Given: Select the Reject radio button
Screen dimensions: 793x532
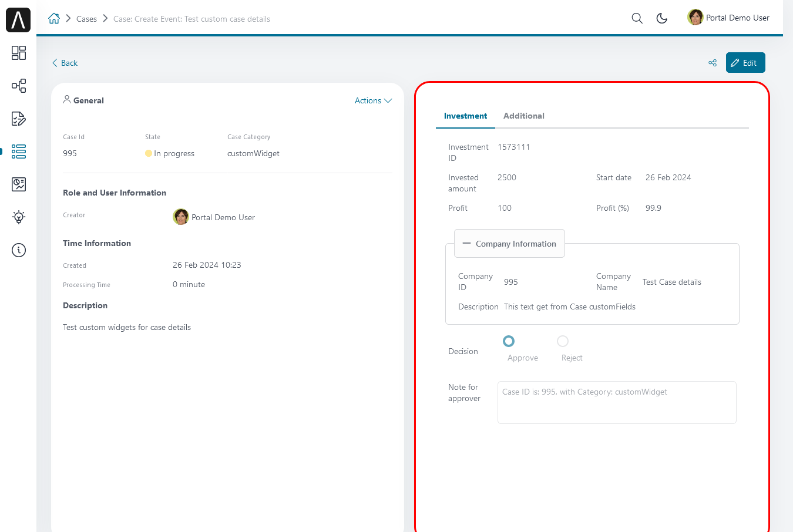Looking at the screenshot, I should [x=563, y=341].
